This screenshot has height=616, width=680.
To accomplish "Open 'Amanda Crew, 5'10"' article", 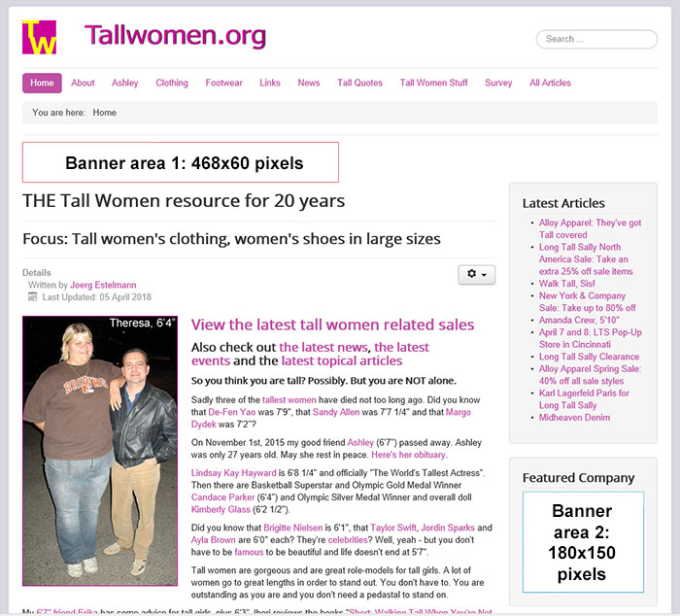I will click(579, 320).
